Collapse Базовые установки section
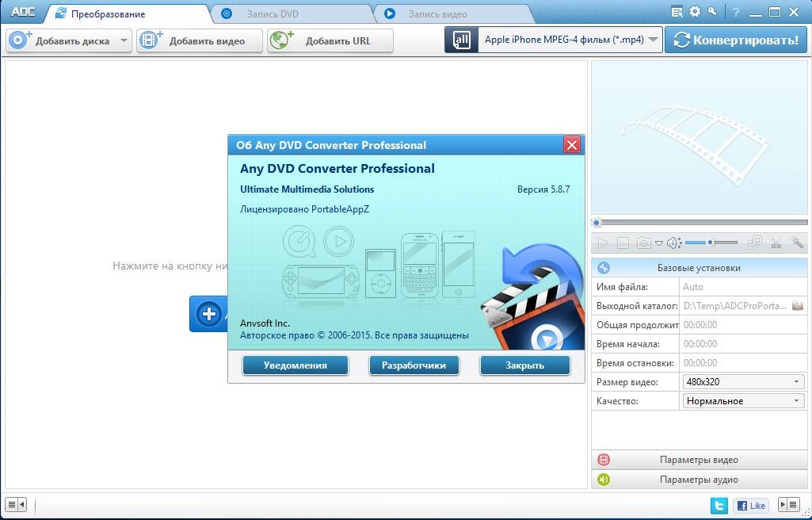 (x=699, y=268)
